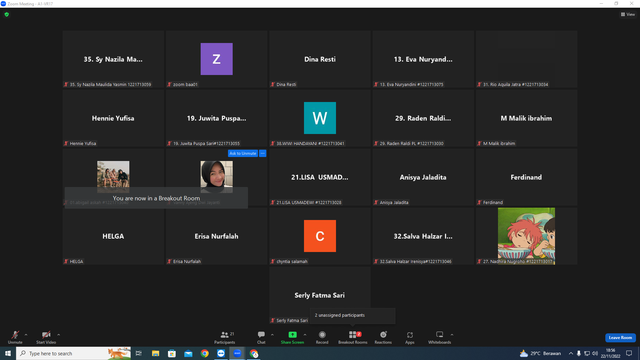Image resolution: width=640 pixels, height=360 pixels.
Task: Expand audio options arrow next to Unmute
Action: coord(26,335)
